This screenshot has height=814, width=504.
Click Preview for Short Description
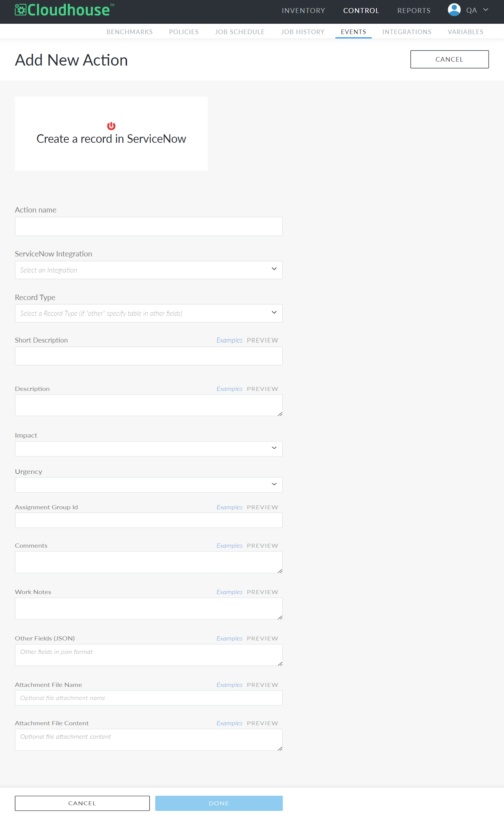tap(262, 340)
